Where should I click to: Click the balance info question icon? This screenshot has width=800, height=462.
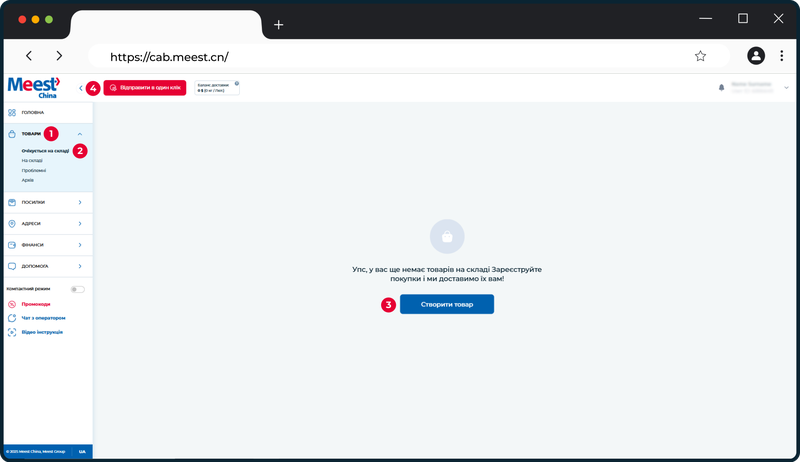[237, 83]
